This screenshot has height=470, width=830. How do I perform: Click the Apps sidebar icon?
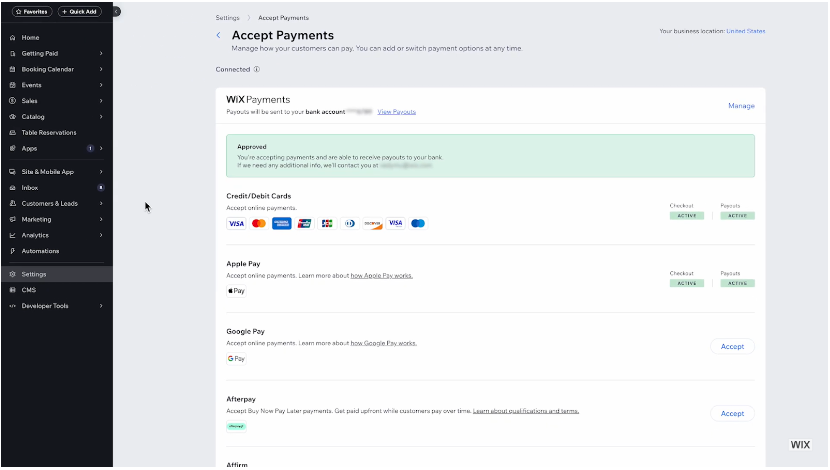click(x=13, y=149)
